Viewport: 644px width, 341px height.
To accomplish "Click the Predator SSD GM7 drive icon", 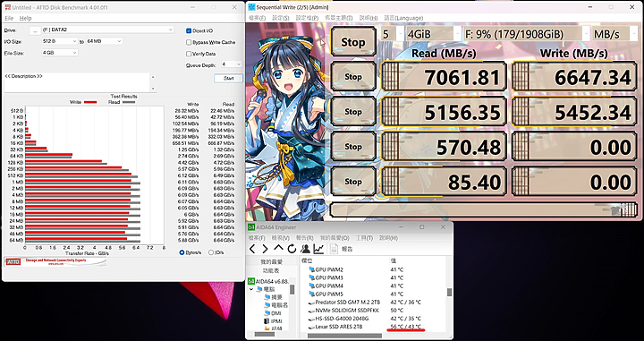I will (311, 303).
